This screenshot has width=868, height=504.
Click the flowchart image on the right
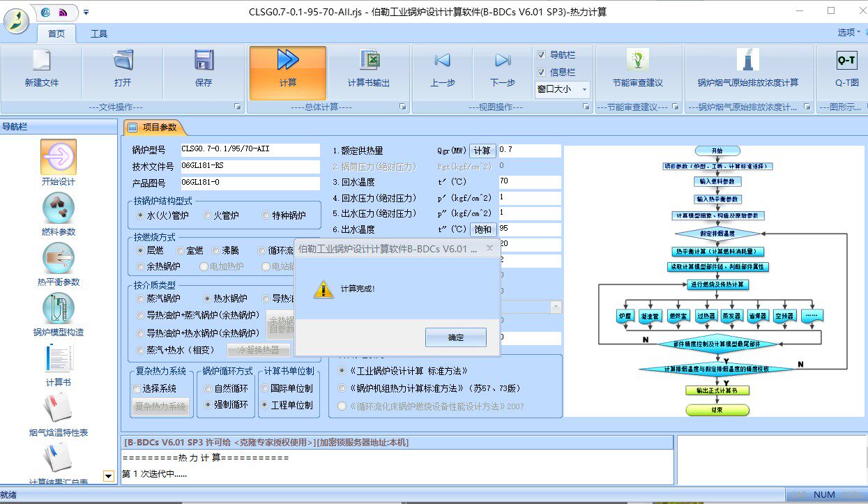click(x=714, y=281)
